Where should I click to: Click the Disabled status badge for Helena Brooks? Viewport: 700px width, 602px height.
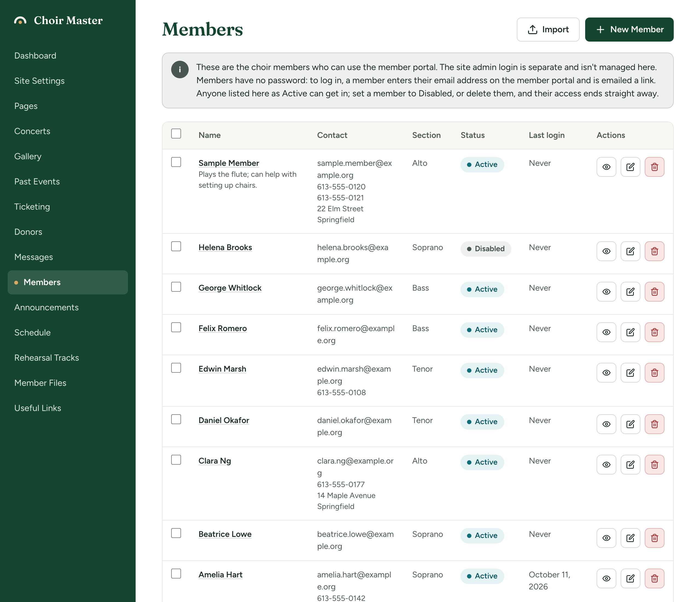pyautogui.click(x=485, y=249)
